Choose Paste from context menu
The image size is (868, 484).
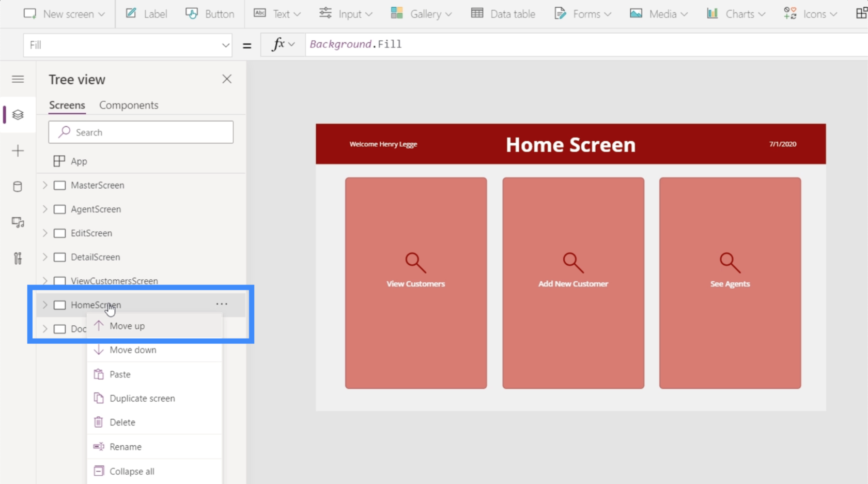[154, 374]
